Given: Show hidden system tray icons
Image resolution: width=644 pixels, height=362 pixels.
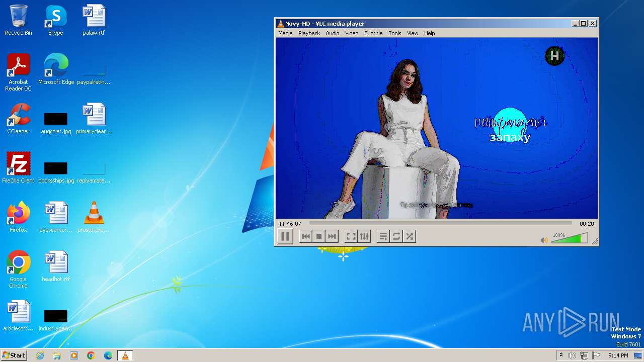Looking at the screenshot, I should (x=561, y=355).
